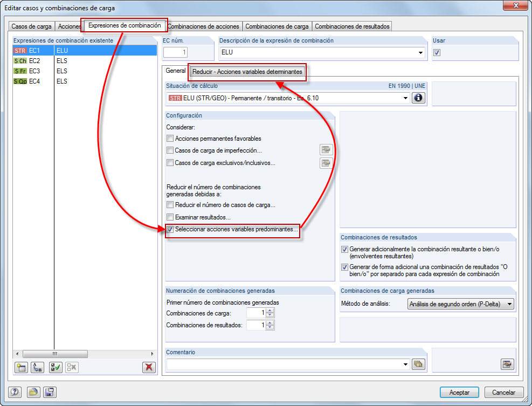
Task: Open a saved combination file
Action: [33, 392]
